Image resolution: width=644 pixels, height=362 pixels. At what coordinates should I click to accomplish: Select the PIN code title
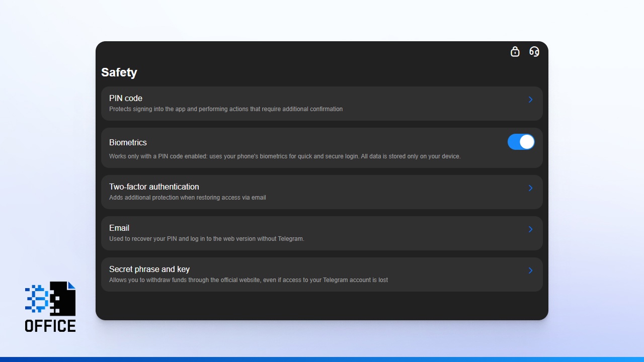coord(126,98)
